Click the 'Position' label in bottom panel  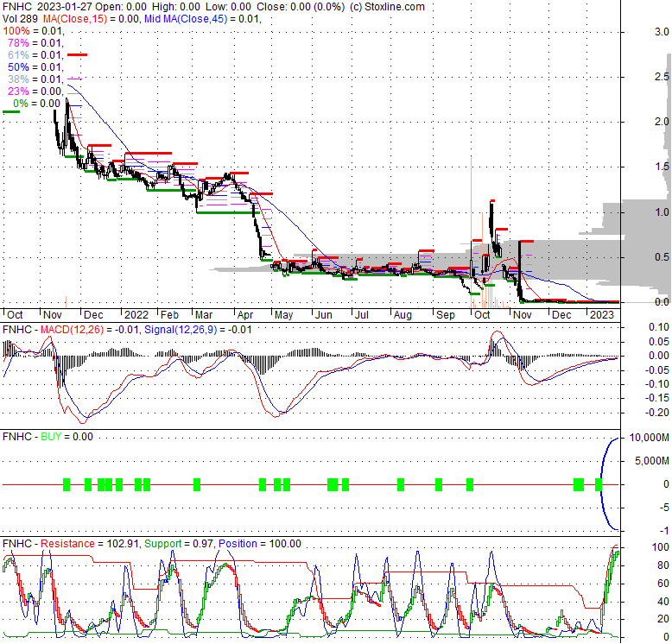(x=238, y=544)
